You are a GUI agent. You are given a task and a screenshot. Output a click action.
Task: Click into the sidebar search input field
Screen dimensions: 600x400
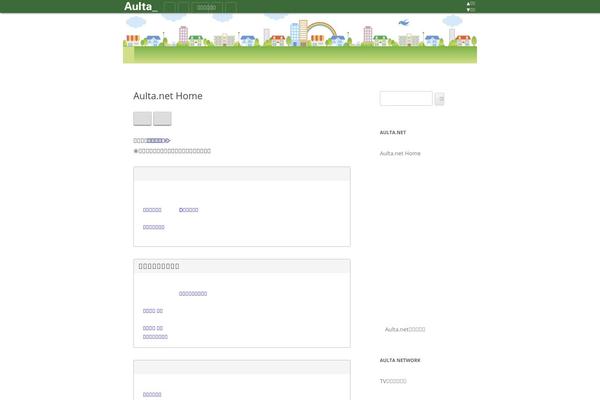point(406,99)
